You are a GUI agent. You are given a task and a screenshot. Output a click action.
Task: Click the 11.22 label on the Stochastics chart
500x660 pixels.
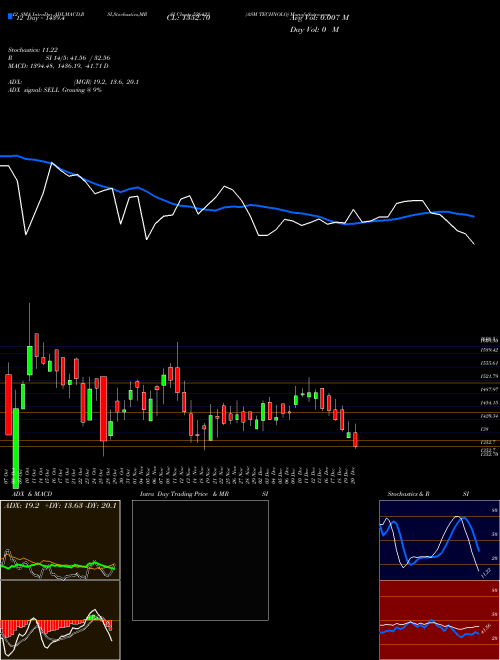tap(485, 573)
